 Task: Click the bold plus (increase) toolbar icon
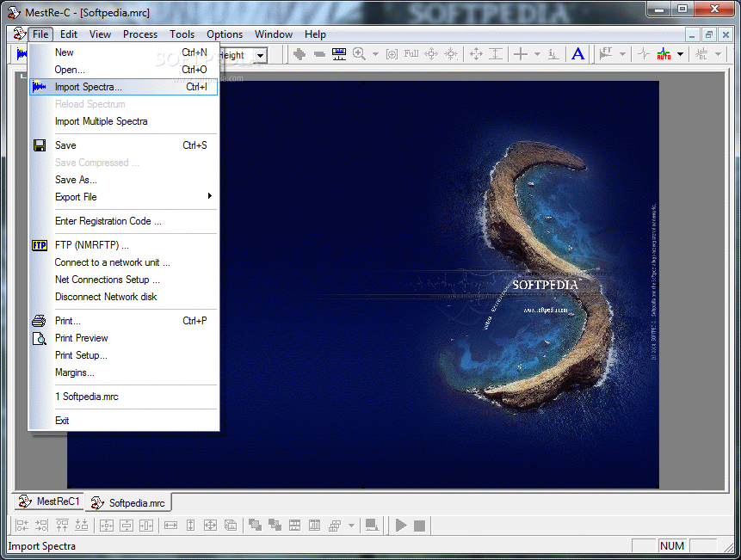[299, 54]
